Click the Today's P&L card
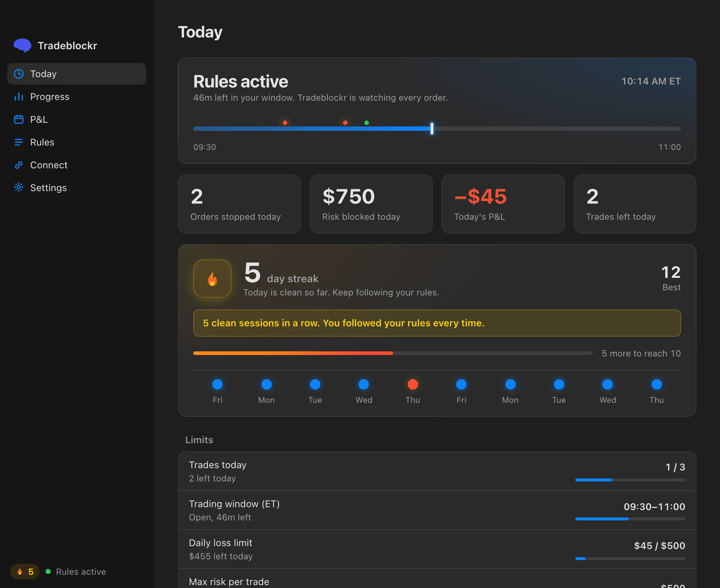The image size is (720, 588). click(x=503, y=204)
